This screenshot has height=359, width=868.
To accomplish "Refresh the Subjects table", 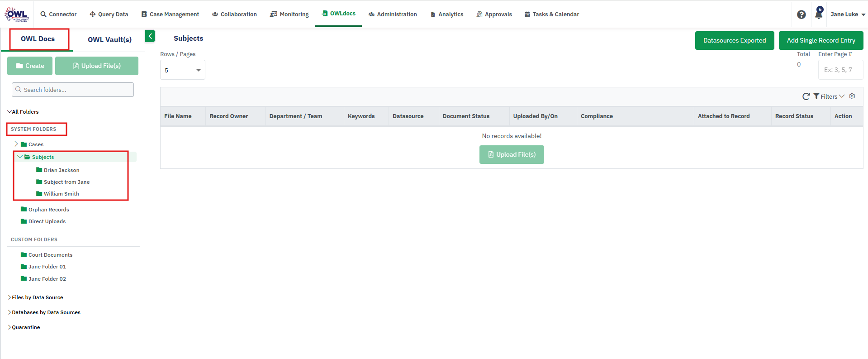I will click(806, 96).
